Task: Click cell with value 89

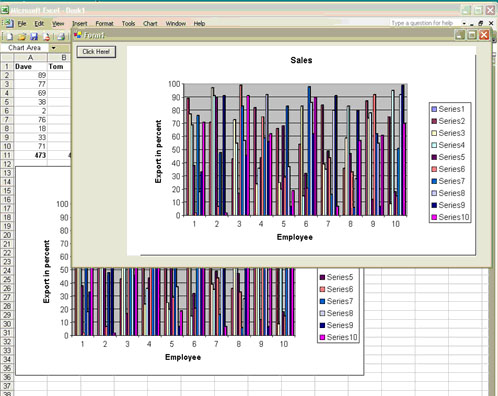Action: coord(30,75)
